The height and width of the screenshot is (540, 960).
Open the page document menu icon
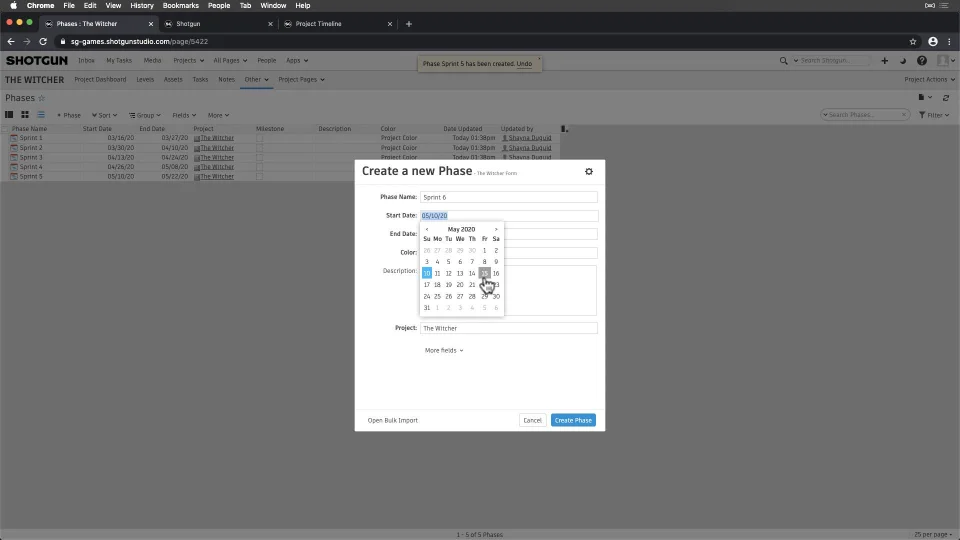tap(924, 97)
